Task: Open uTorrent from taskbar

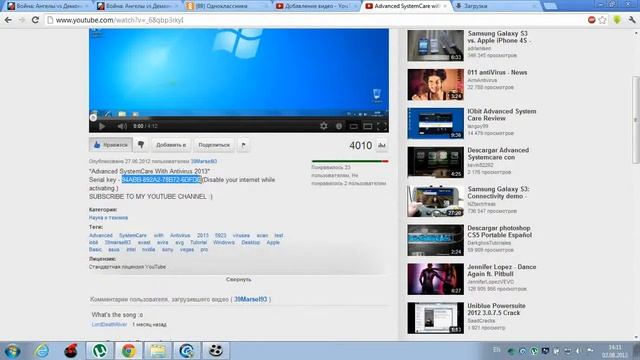Action: [x=100, y=351]
